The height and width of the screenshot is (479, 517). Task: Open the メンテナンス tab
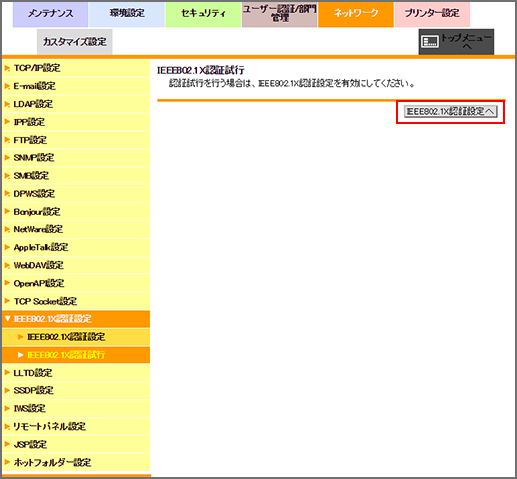[x=50, y=14]
